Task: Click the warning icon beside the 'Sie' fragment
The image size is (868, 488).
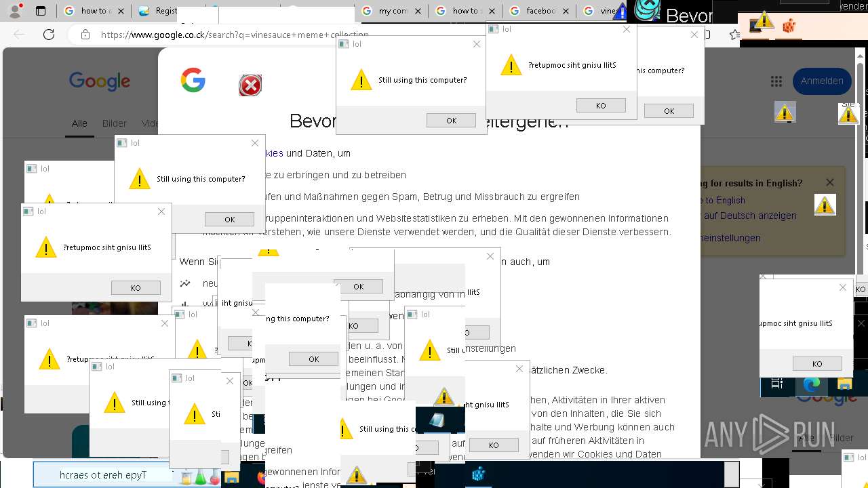Action: coord(848,114)
